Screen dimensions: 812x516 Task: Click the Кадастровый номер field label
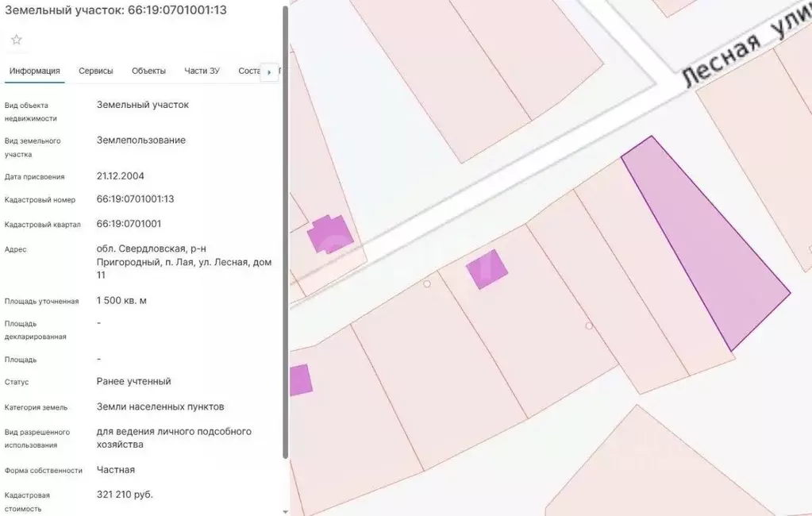40,200
